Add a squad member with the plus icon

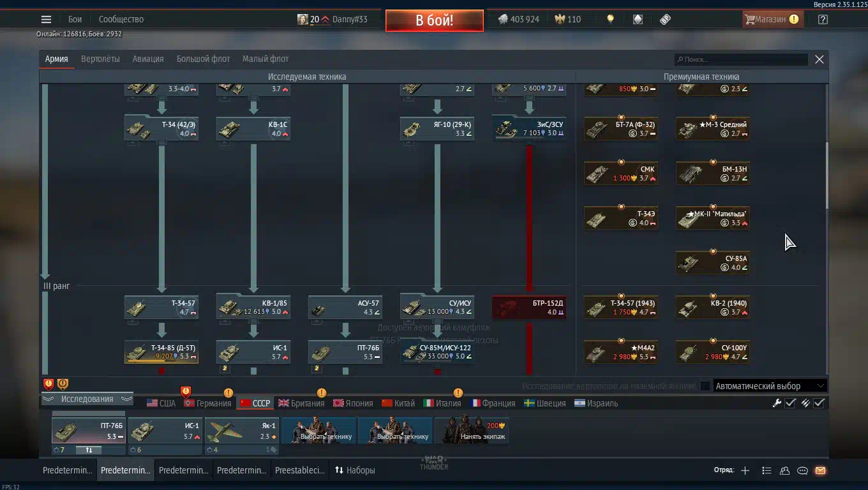[745, 470]
